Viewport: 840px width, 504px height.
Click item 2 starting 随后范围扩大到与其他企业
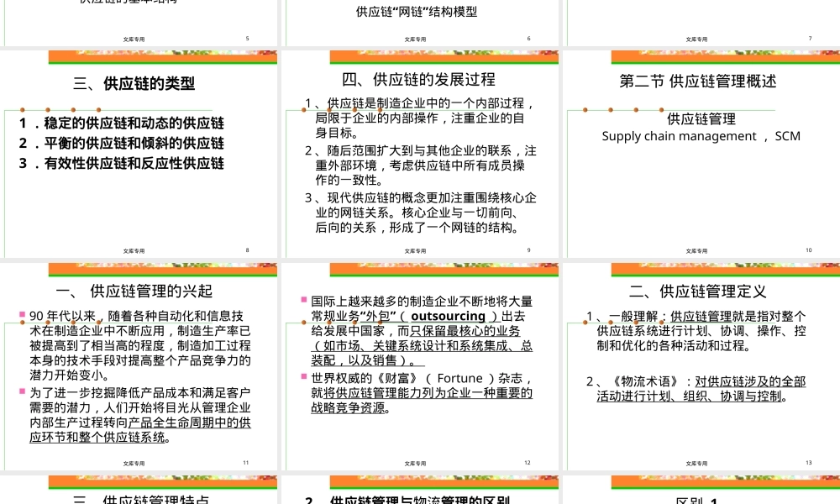coord(421,165)
